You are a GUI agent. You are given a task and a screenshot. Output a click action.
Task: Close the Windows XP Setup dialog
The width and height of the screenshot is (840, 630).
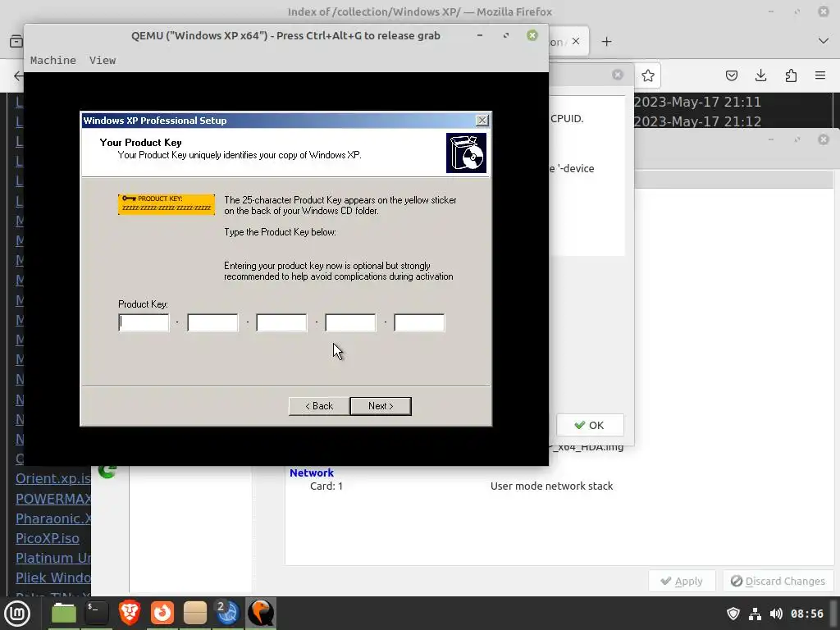(482, 121)
